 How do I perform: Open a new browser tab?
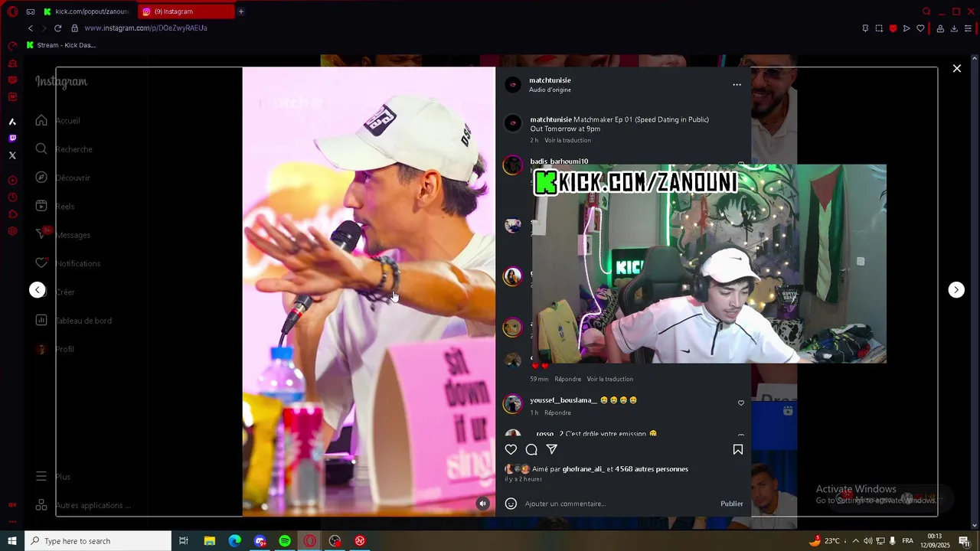pos(240,11)
